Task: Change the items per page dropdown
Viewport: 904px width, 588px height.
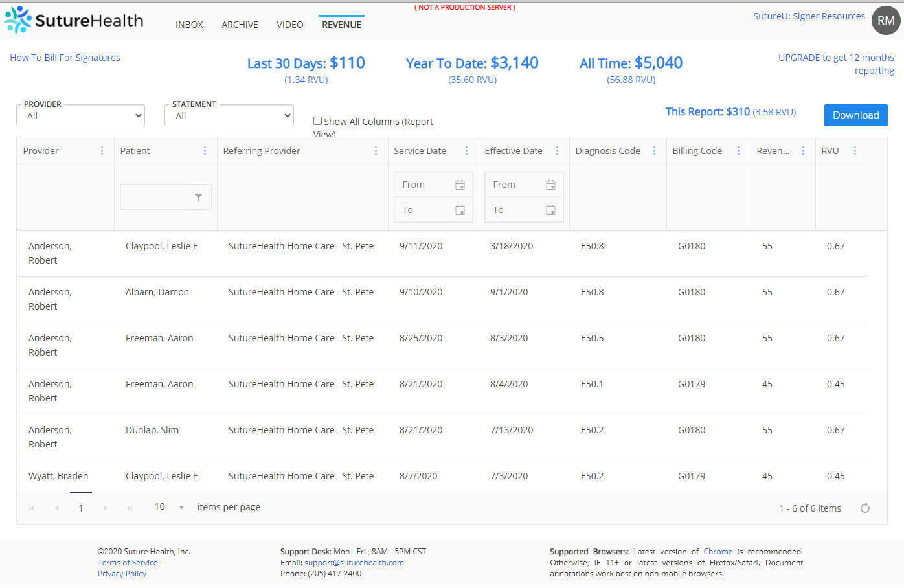Action: 169,507
